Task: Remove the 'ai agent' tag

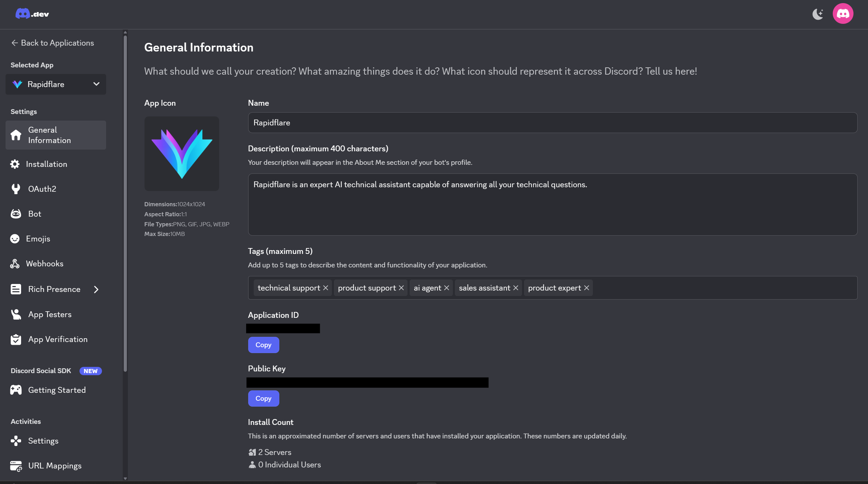Action: [446, 288]
